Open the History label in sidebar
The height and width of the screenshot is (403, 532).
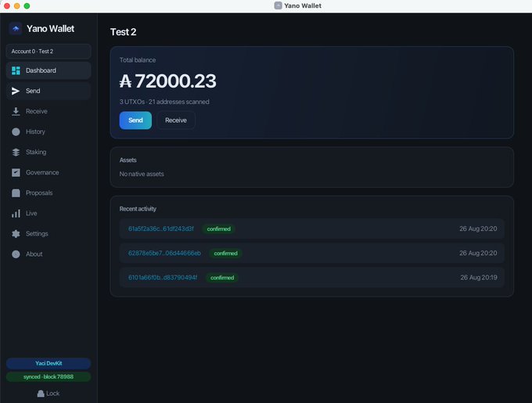click(35, 131)
